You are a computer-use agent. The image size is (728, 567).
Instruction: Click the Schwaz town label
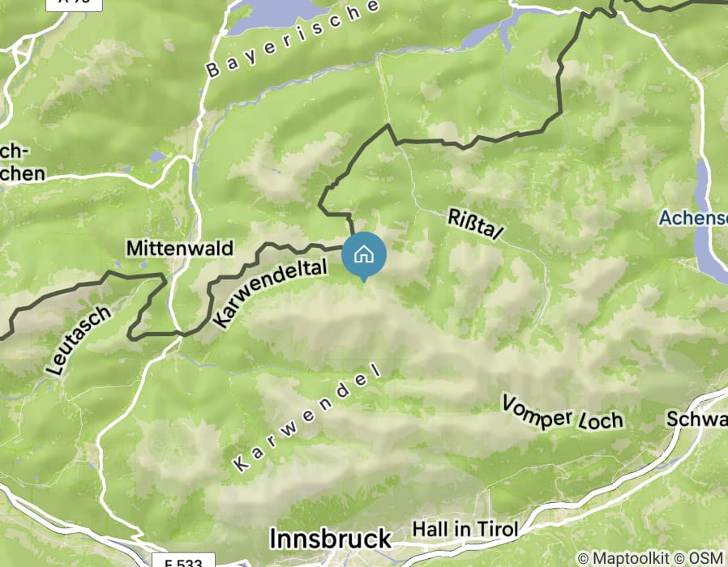click(x=697, y=419)
